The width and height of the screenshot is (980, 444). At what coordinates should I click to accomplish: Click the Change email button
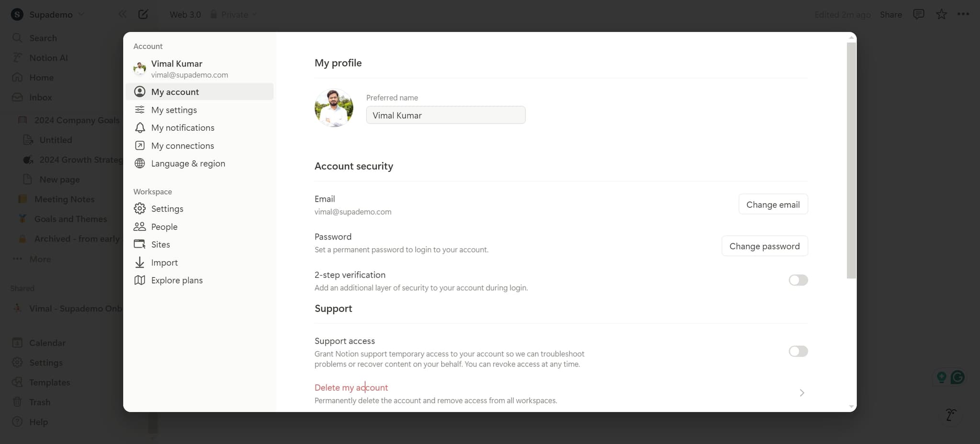pos(773,204)
